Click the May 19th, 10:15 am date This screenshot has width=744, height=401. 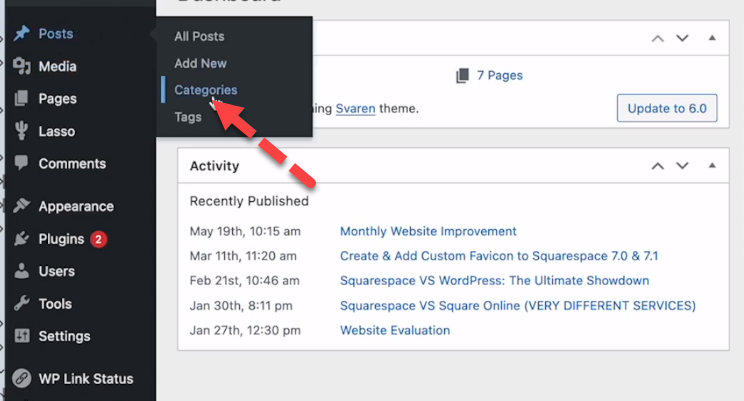[x=245, y=231]
